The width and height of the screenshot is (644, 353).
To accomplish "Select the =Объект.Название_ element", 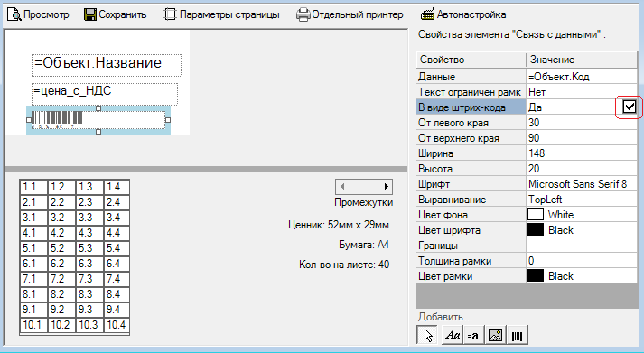I will (x=107, y=65).
